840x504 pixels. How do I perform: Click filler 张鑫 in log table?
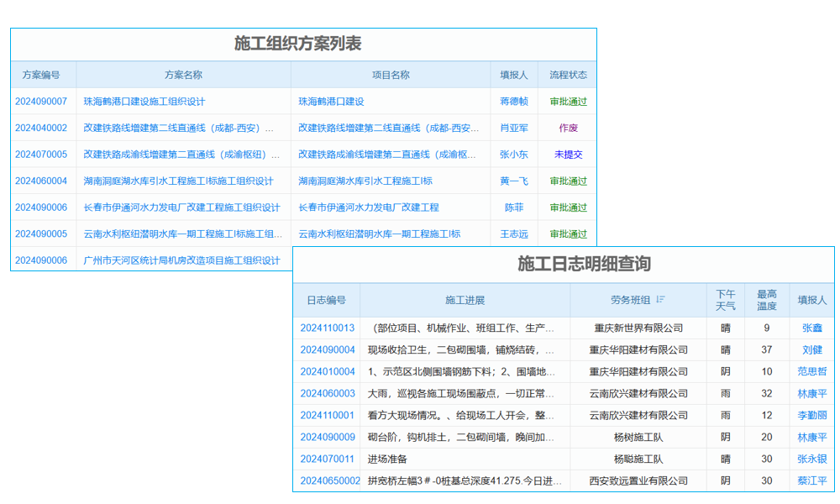[813, 328]
